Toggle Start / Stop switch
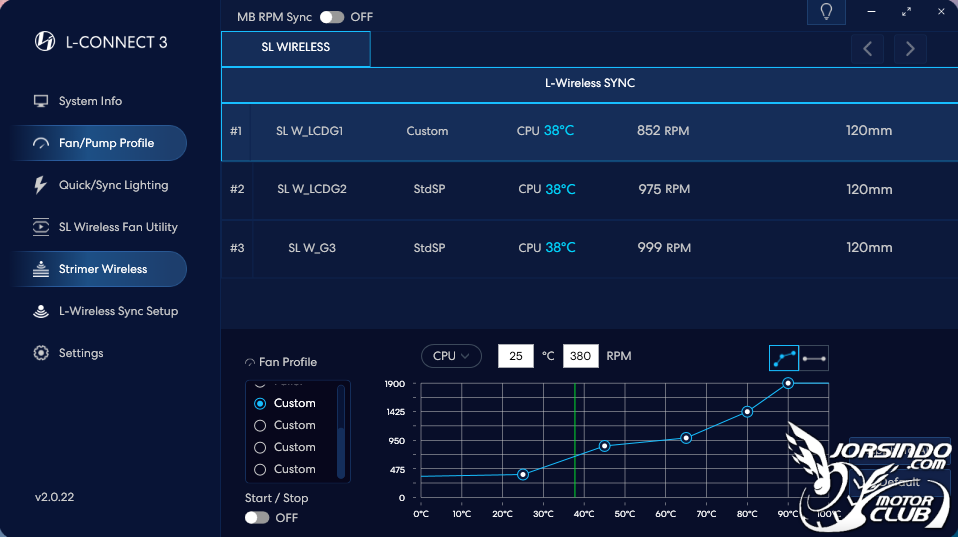The height and width of the screenshot is (537, 958). pyautogui.click(x=257, y=517)
